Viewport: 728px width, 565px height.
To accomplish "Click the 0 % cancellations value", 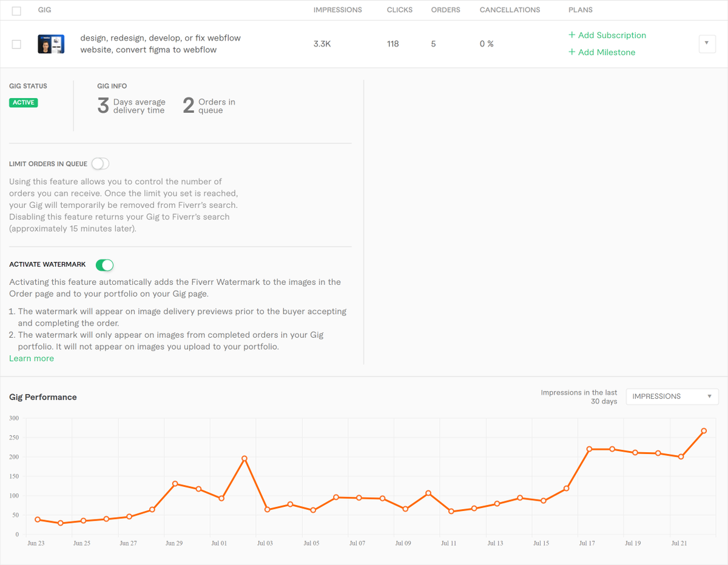I will [x=487, y=44].
